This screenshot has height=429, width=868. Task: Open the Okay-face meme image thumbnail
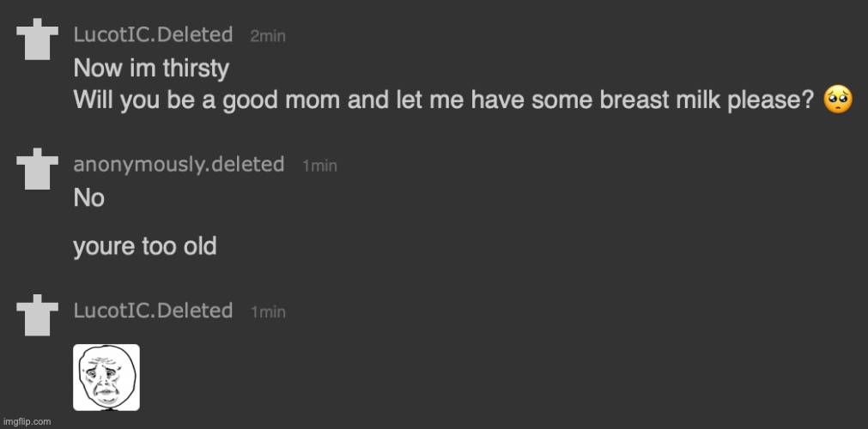coord(106,377)
